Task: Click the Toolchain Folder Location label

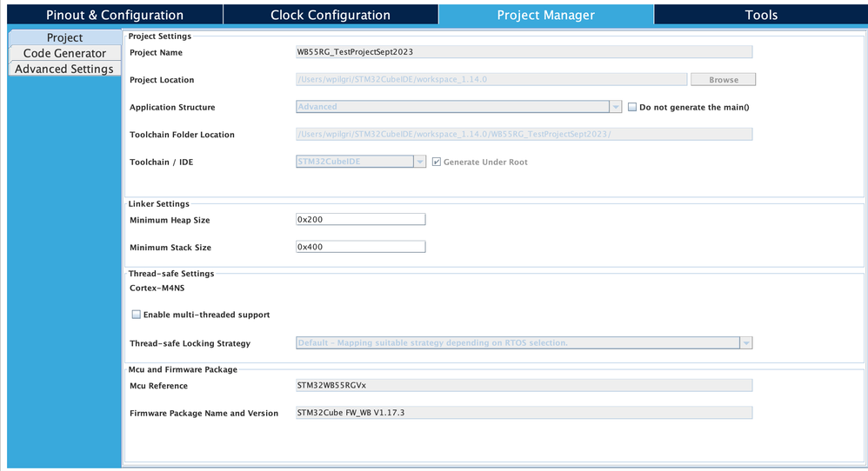Action: pos(182,135)
